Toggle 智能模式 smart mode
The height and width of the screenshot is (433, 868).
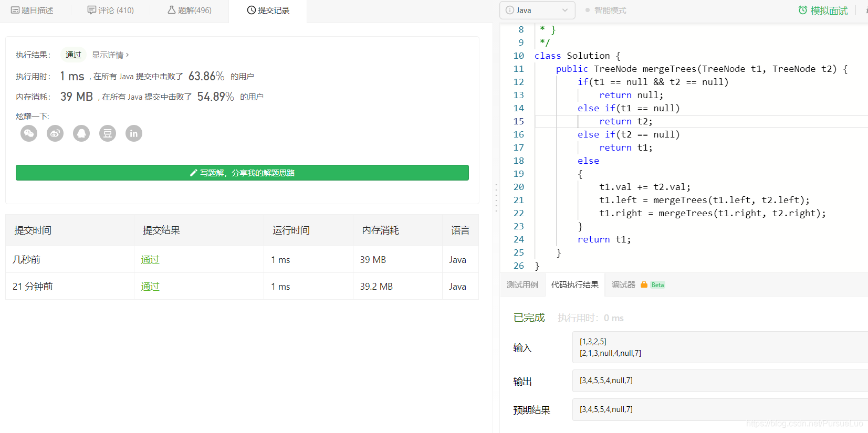pyautogui.click(x=606, y=10)
